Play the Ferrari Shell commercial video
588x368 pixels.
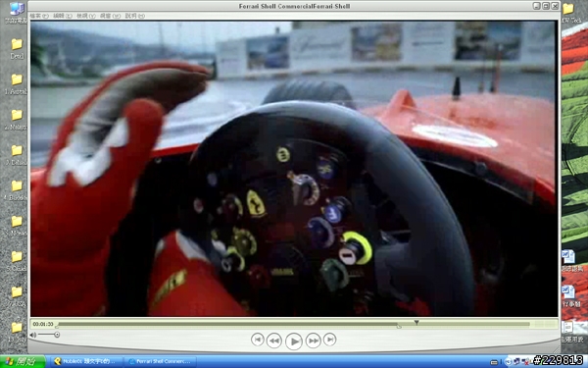click(x=294, y=342)
